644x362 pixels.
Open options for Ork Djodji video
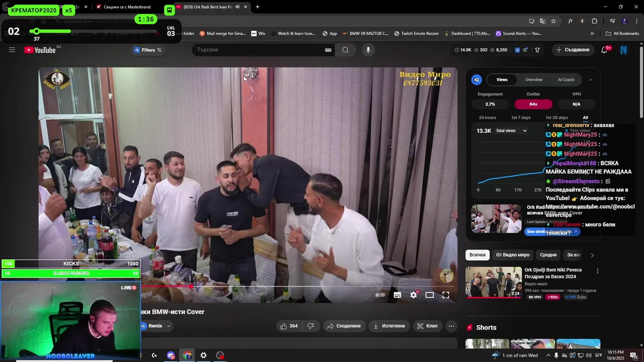click(598, 270)
